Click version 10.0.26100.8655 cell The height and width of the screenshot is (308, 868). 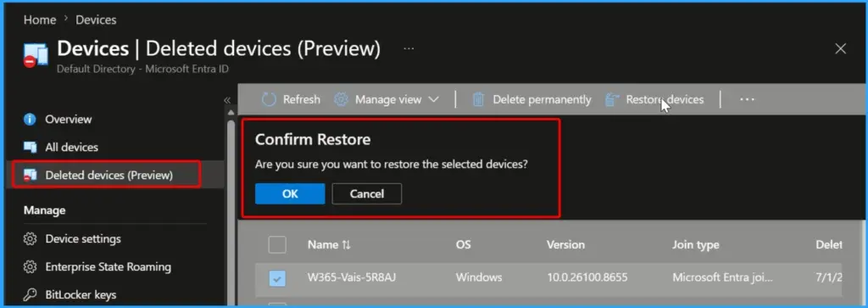pyautogui.click(x=587, y=277)
